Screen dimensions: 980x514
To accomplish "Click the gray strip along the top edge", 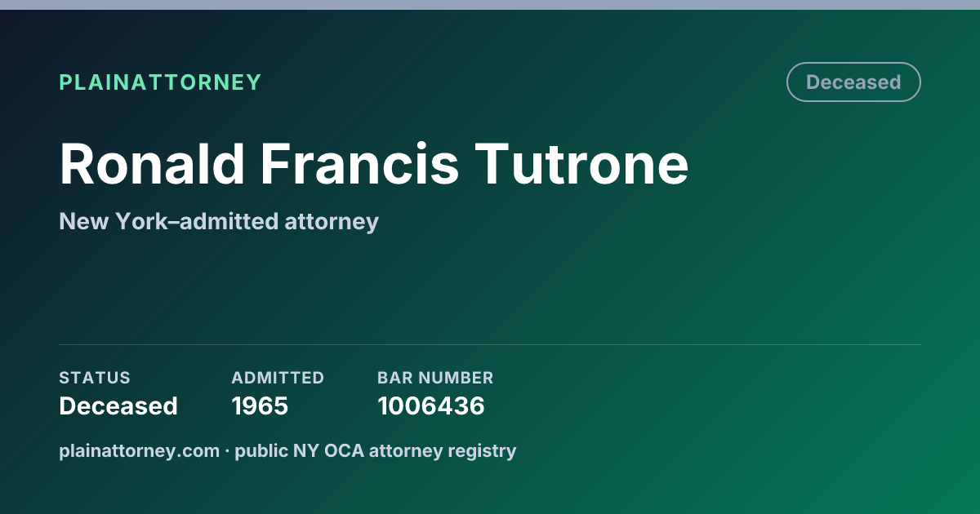I will [490, 5].
